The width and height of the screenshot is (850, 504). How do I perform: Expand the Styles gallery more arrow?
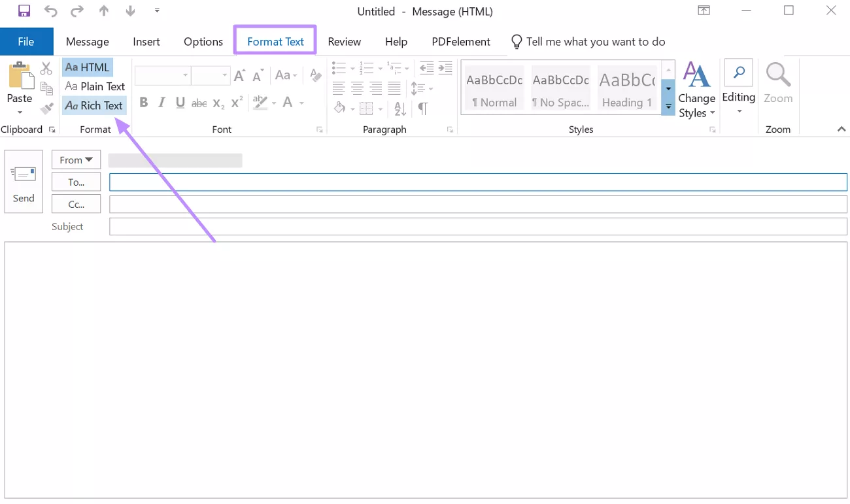[x=668, y=106]
